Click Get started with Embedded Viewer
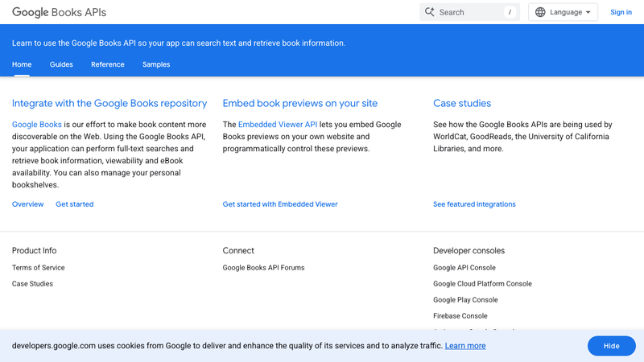The image size is (644, 362). 280,204
